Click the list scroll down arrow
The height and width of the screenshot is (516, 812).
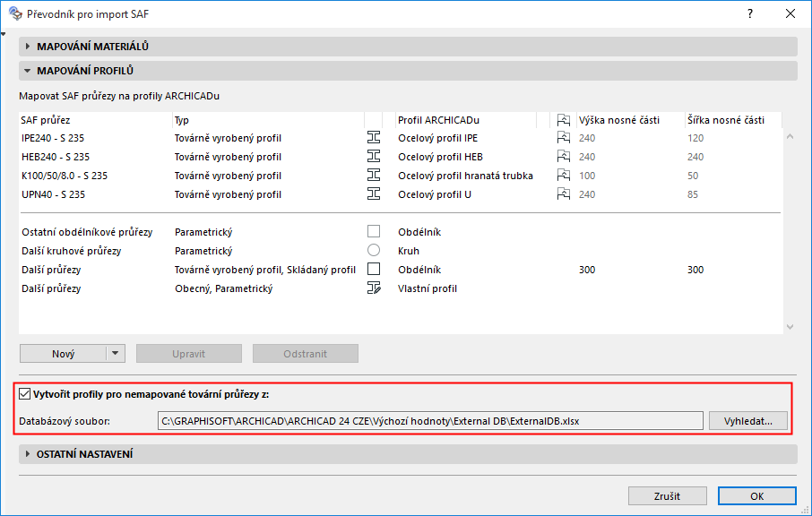pyautogui.click(x=790, y=327)
